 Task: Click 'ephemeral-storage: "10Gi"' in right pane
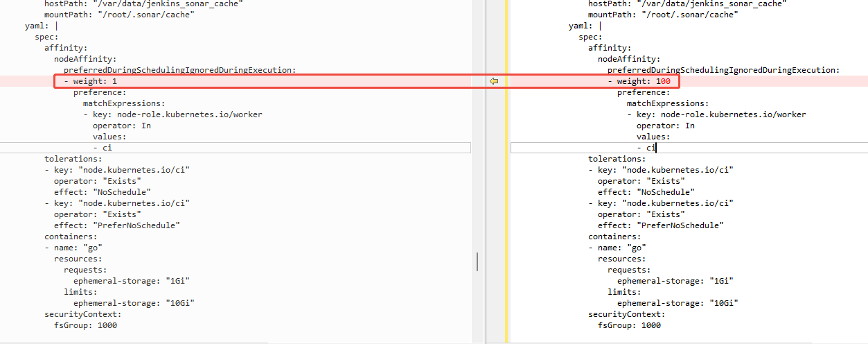677,303
